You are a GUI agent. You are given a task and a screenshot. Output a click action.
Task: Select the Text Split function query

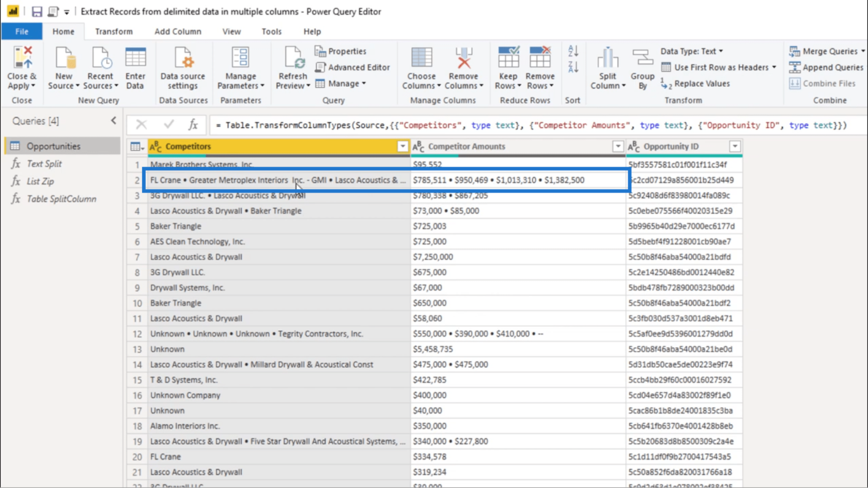pyautogui.click(x=63, y=164)
